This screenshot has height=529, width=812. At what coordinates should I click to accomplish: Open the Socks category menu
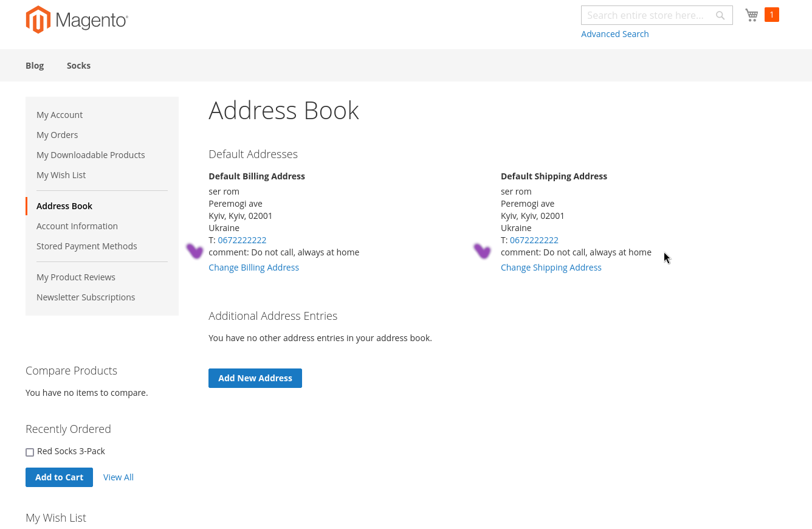pos(78,66)
